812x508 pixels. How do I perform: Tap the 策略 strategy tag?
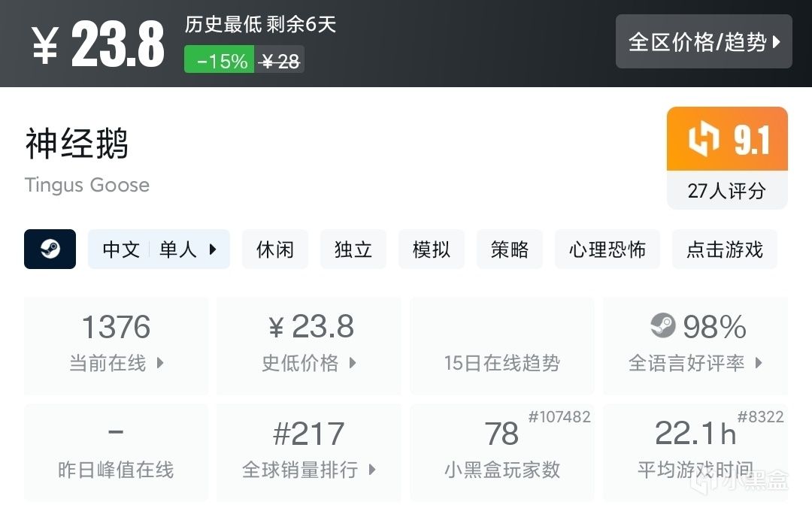point(510,249)
